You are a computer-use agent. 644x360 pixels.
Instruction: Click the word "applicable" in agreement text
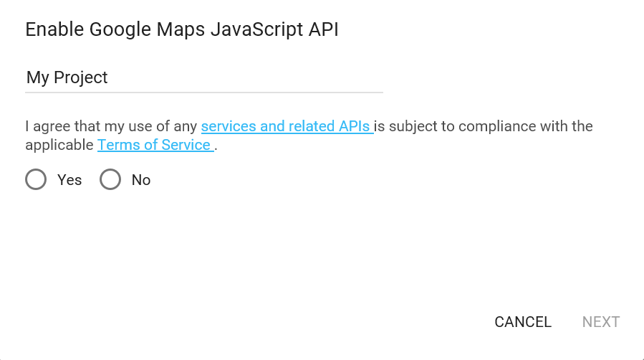click(x=59, y=145)
